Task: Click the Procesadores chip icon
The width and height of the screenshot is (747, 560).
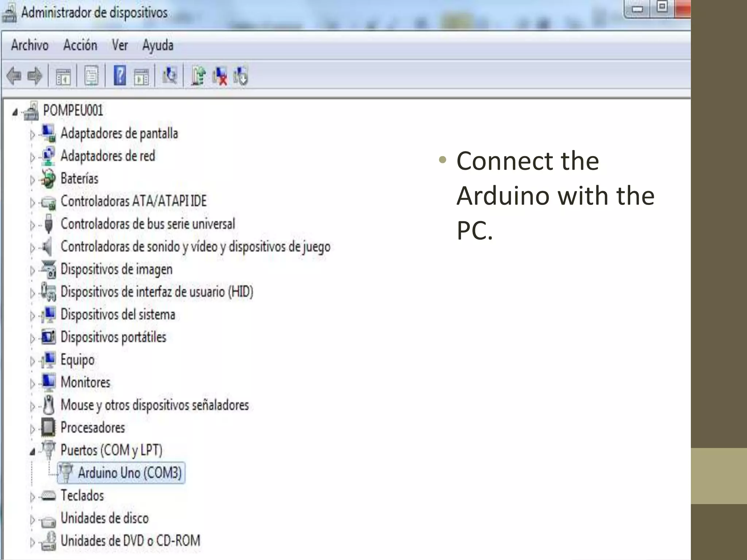Action: [x=49, y=428]
